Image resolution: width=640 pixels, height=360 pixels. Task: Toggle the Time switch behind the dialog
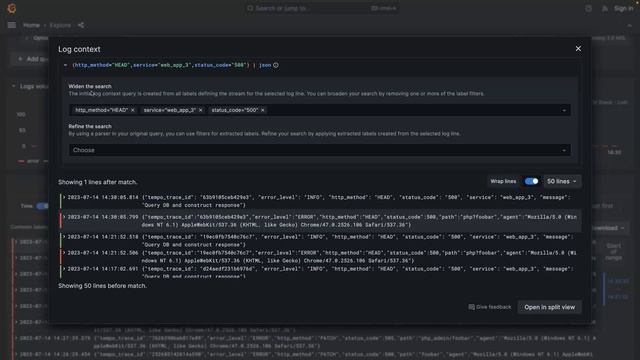[42, 206]
